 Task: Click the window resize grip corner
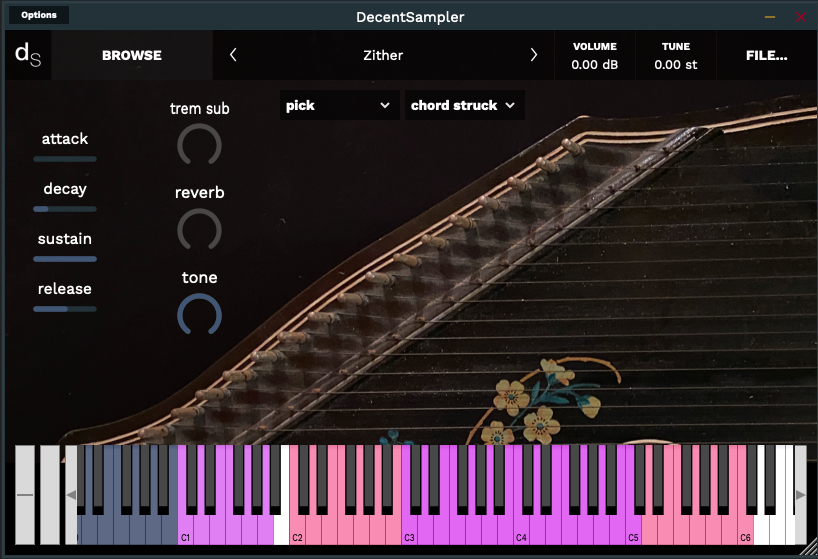[809, 548]
